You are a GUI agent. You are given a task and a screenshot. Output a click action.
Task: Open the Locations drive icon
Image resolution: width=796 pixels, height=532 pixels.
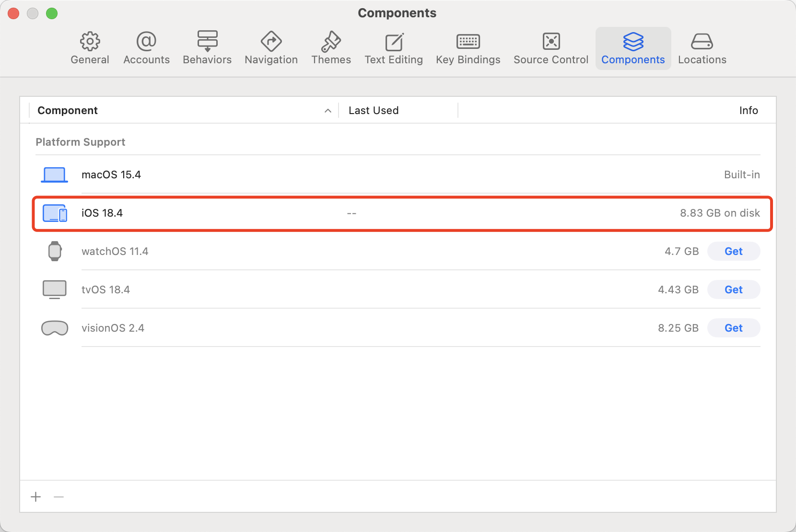702,42
